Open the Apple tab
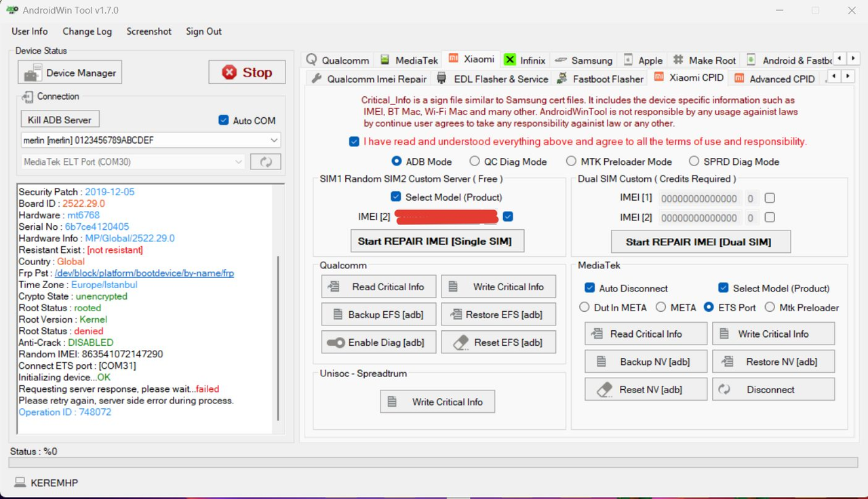 click(643, 60)
